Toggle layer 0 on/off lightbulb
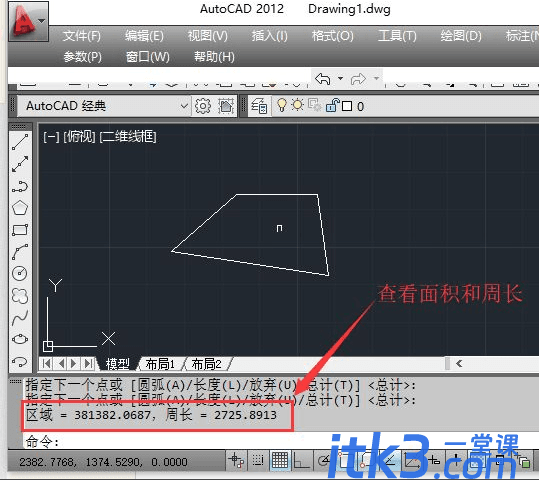 pyautogui.click(x=282, y=105)
